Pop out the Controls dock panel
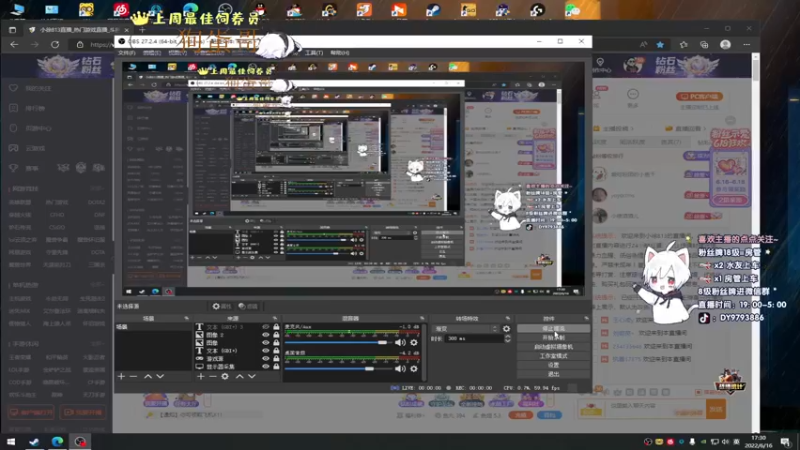800x450 pixels. tap(586, 318)
